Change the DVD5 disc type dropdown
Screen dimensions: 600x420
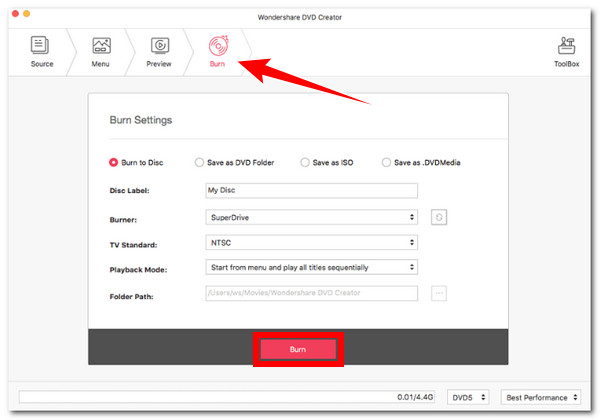coord(468,397)
